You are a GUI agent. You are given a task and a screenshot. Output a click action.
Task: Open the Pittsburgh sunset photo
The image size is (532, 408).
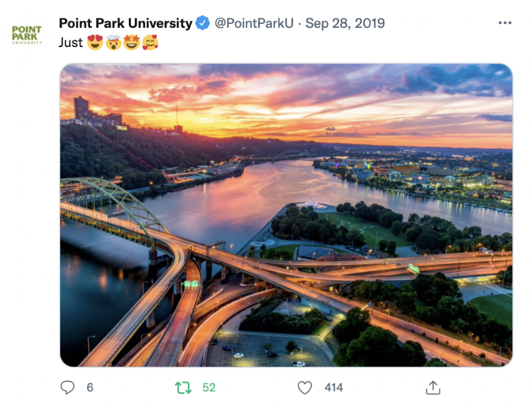pos(286,215)
